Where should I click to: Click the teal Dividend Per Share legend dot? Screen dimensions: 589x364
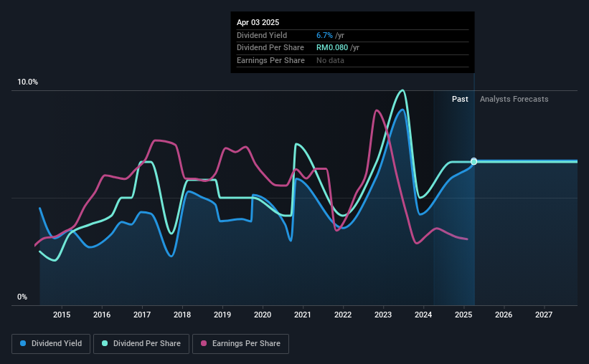tap(105, 343)
